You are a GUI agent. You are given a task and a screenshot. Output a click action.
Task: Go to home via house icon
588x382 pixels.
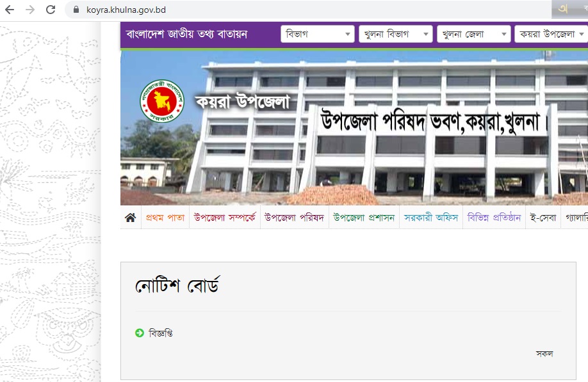tap(131, 218)
